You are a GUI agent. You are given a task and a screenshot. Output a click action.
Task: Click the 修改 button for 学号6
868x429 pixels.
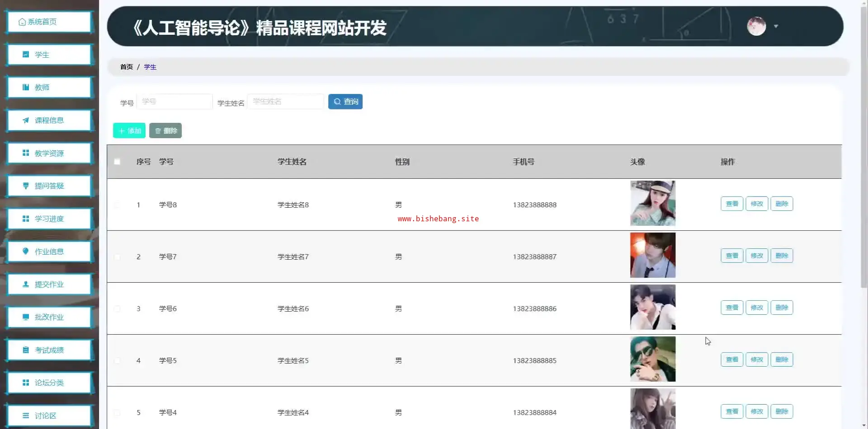pos(757,308)
